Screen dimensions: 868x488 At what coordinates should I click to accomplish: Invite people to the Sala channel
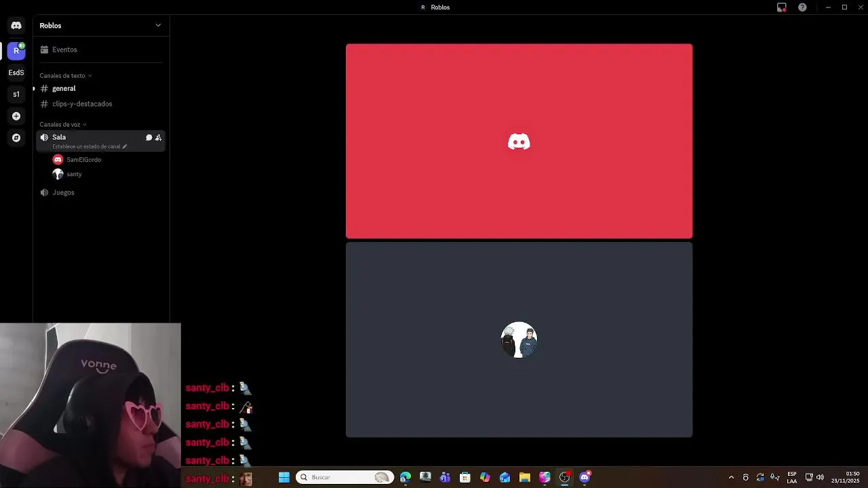point(158,138)
